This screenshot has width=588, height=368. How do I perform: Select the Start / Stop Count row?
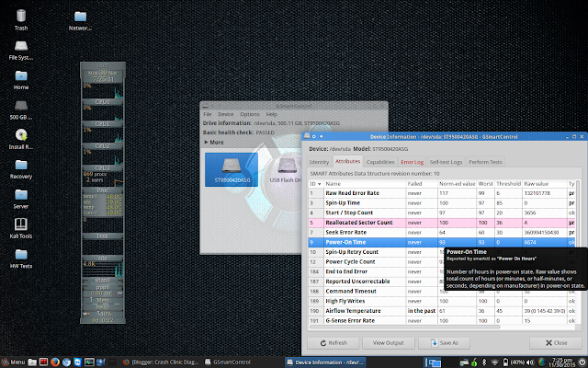(x=442, y=213)
